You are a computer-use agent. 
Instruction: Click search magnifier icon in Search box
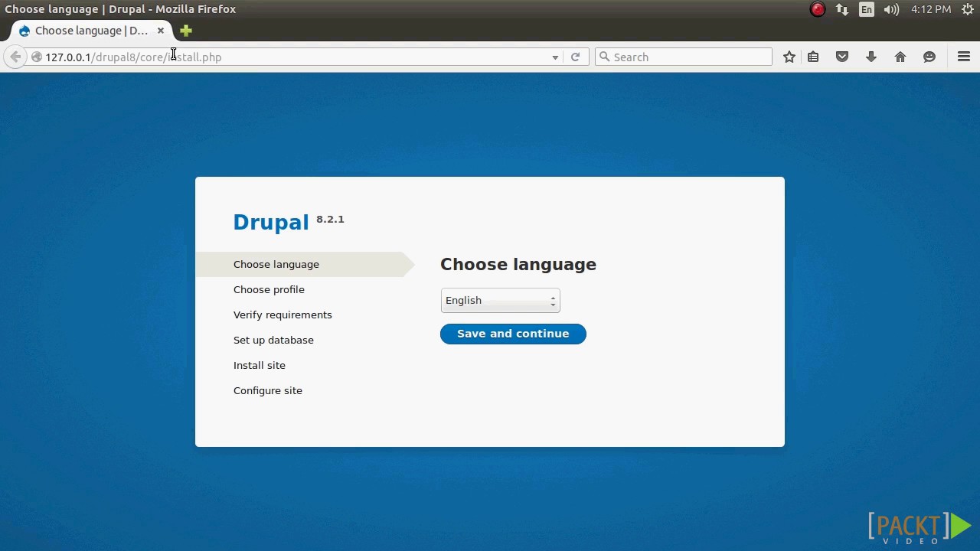coord(604,57)
